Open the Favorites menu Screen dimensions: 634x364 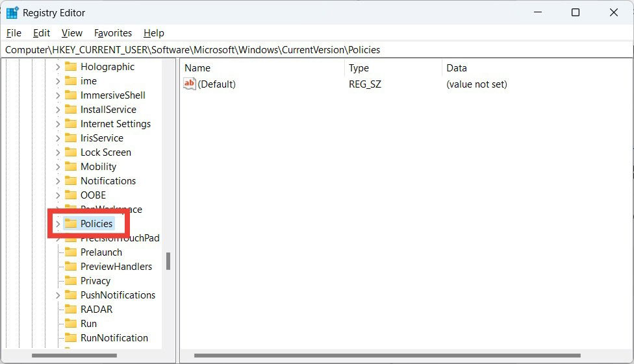pos(113,32)
